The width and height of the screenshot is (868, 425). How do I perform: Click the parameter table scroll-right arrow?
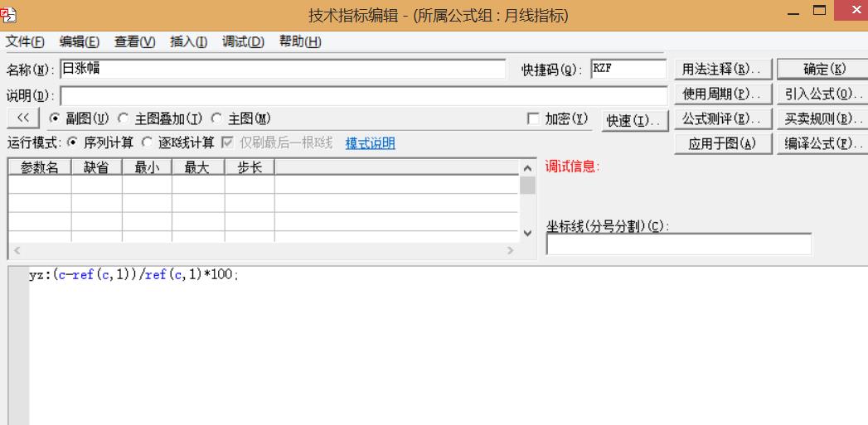tap(511, 251)
